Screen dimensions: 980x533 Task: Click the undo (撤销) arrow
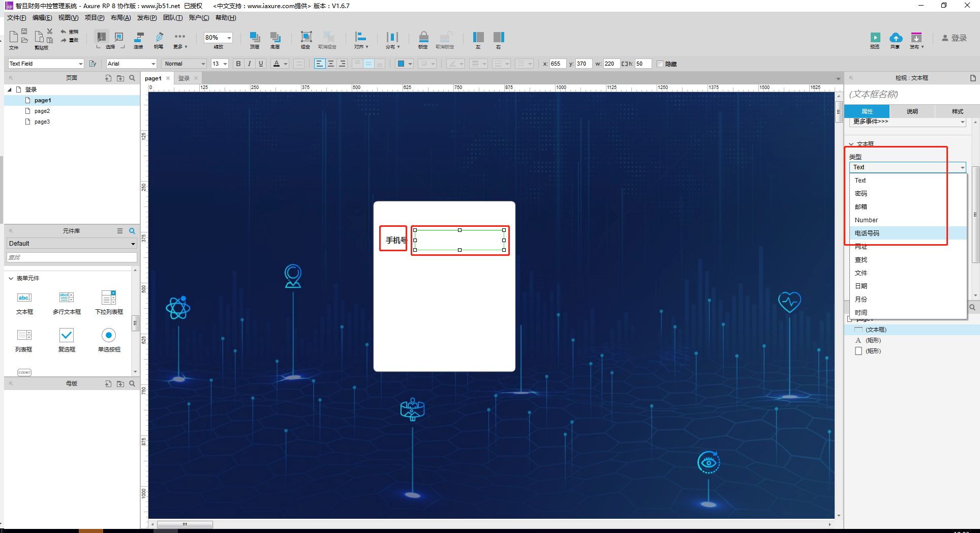click(x=64, y=32)
